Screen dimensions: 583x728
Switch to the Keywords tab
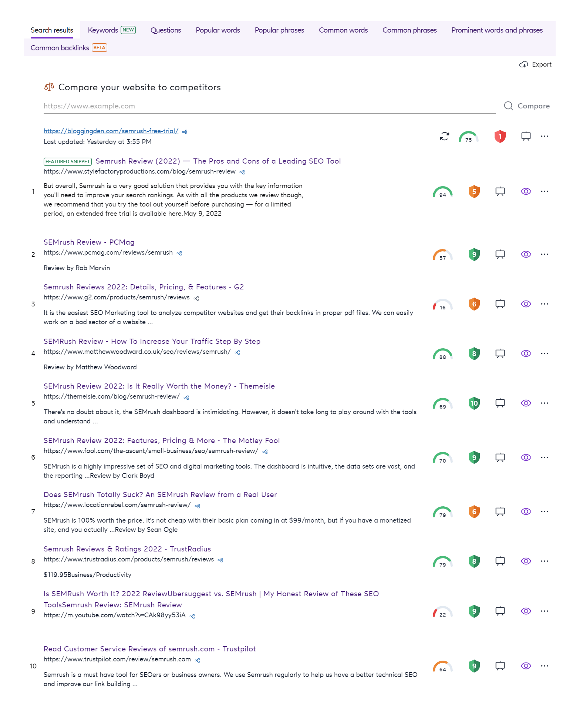pos(103,30)
